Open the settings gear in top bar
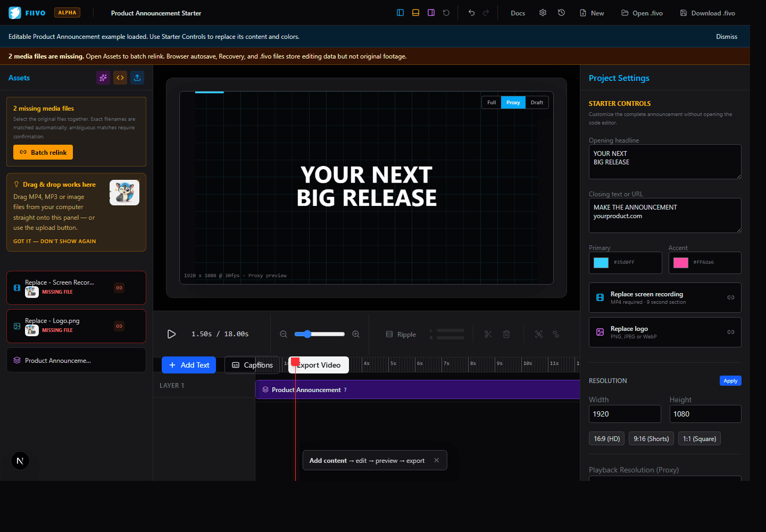Screen dimensions: 766x532 click(543, 13)
